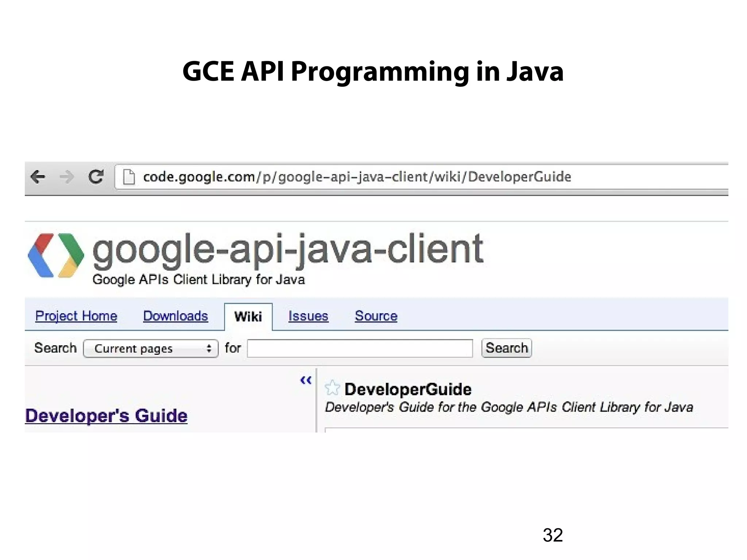Click the browser back arrow
The width and height of the screenshot is (747, 560).
point(38,177)
